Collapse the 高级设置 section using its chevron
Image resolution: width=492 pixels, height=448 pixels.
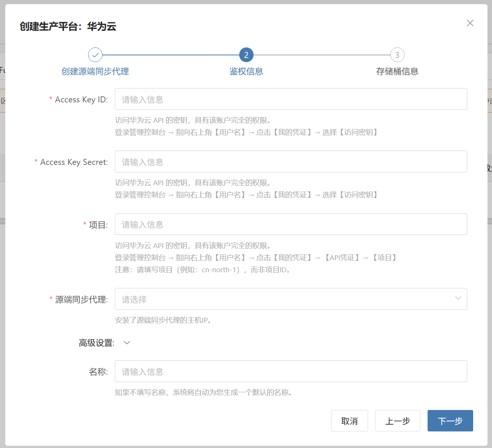tap(127, 343)
